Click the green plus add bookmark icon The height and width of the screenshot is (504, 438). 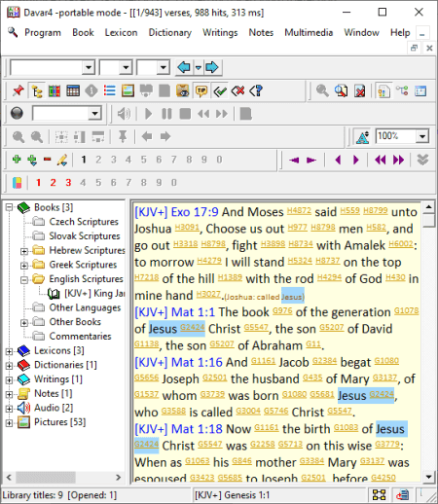tap(17, 160)
